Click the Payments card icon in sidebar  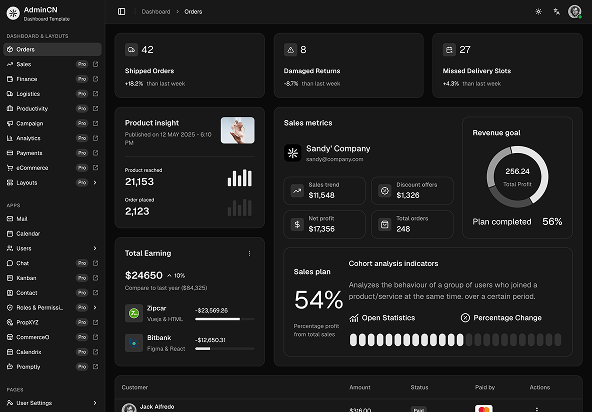pos(10,153)
